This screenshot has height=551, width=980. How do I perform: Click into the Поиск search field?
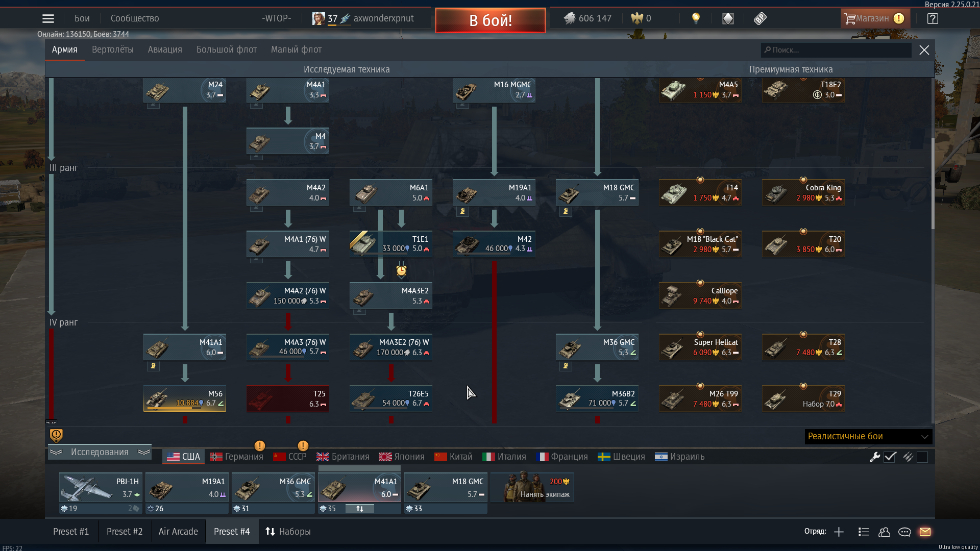836,50
